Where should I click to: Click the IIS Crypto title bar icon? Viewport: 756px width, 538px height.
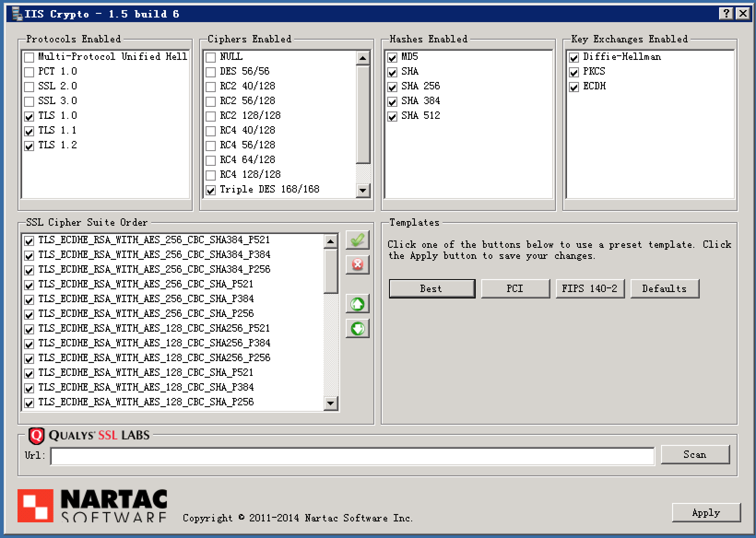pyautogui.click(x=17, y=14)
